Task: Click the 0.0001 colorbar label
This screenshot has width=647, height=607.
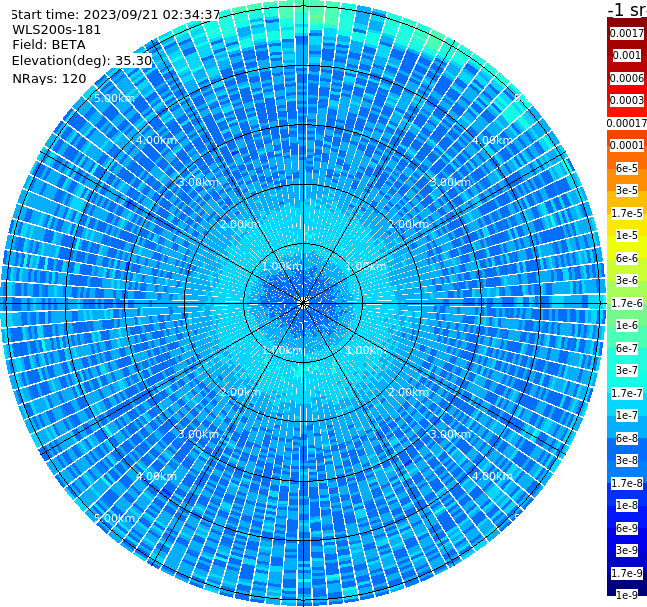Action: point(627,145)
